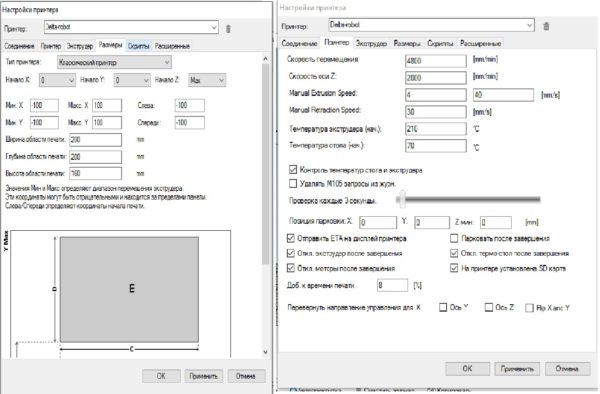The width and height of the screenshot is (600, 394).
Task: Open the Начало X dropdown
Action: pyautogui.click(x=57, y=80)
